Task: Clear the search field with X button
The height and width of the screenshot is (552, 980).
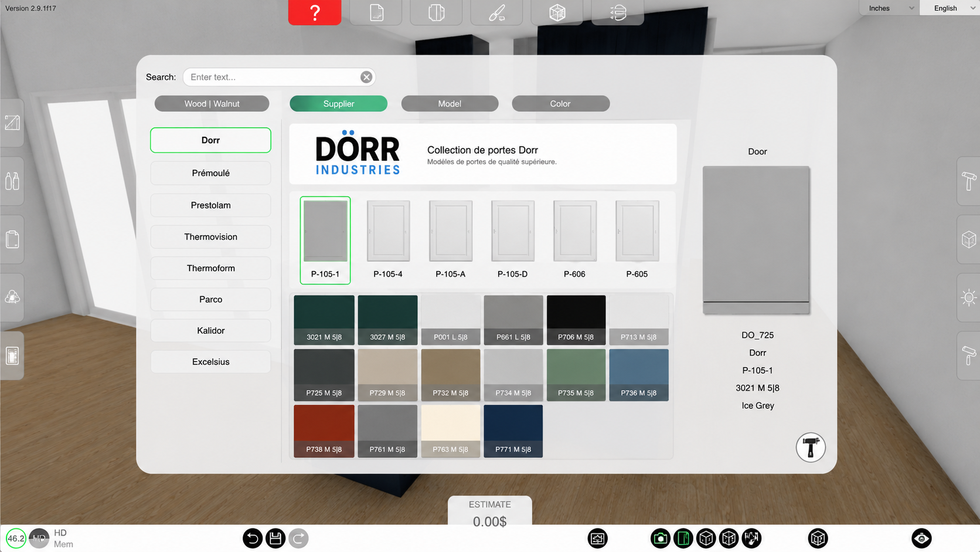Action: [366, 77]
